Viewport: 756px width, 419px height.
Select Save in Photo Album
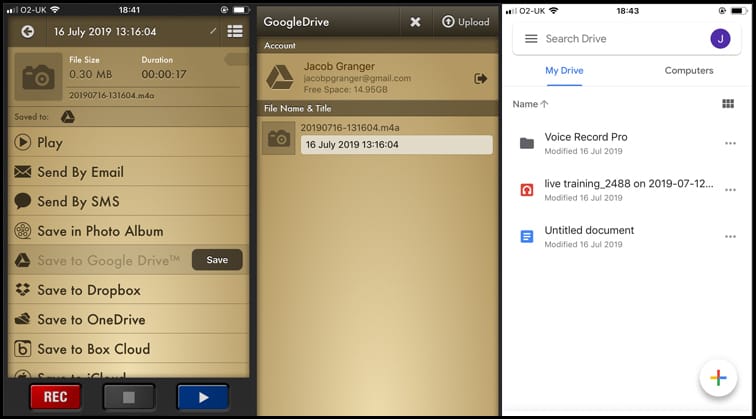coord(128,231)
